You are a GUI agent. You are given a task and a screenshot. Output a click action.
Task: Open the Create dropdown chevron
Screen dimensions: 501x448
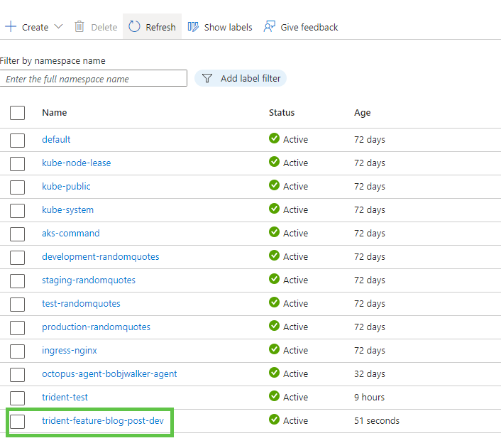pyautogui.click(x=58, y=26)
